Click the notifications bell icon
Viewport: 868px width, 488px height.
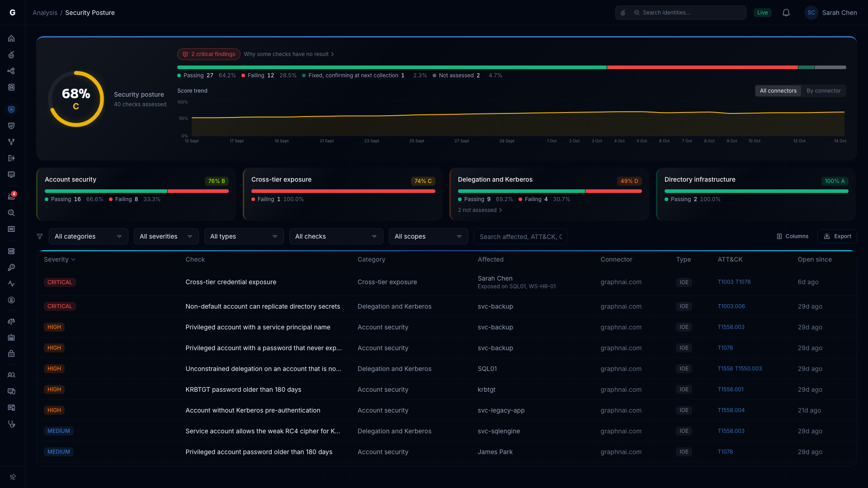coord(786,13)
